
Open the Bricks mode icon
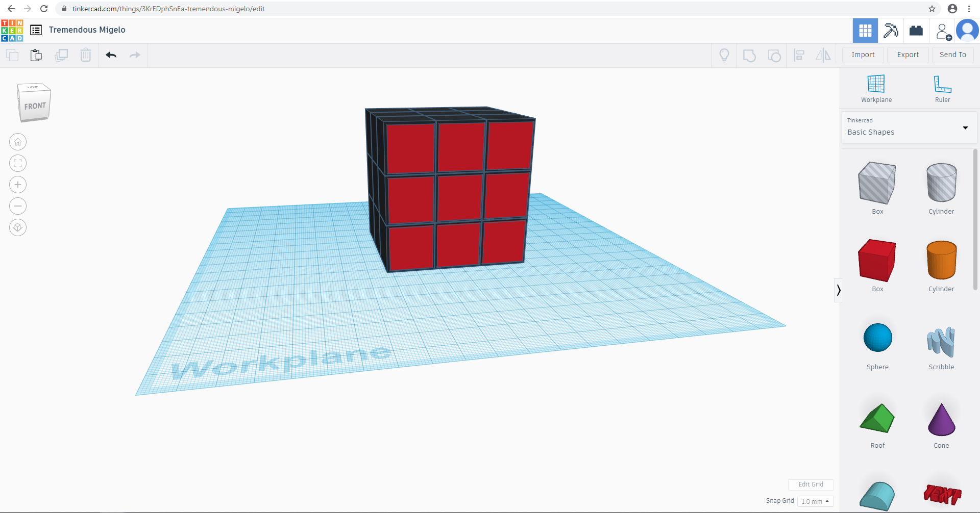916,31
